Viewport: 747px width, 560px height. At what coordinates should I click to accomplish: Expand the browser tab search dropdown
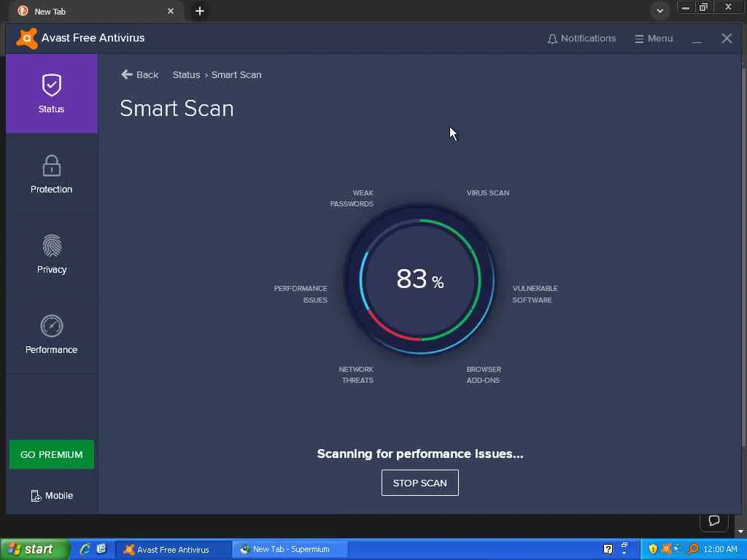click(659, 10)
